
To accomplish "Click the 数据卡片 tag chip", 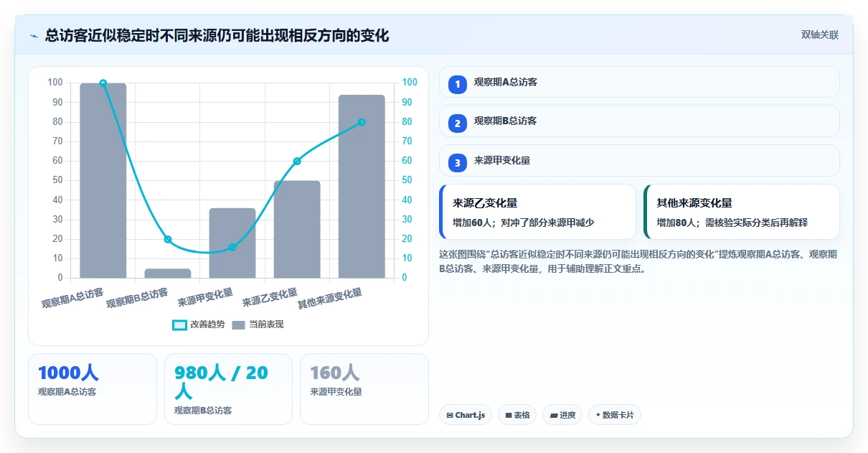I will coord(615,415).
